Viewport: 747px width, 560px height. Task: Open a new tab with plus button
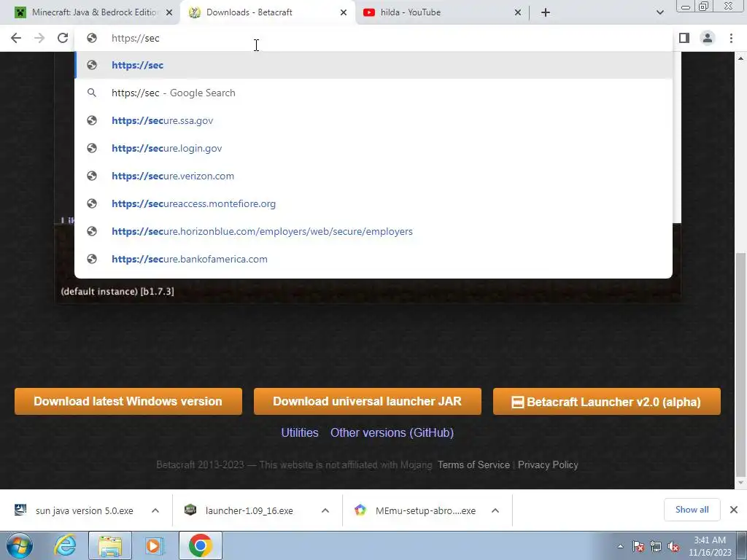pos(546,12)
